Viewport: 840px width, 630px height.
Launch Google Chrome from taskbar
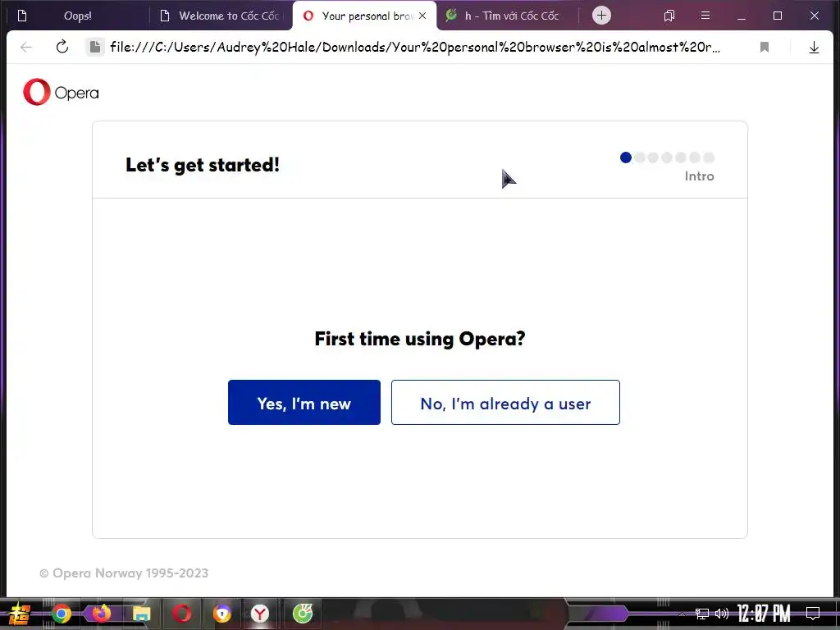pyautogui.click(x=61, y=614)
